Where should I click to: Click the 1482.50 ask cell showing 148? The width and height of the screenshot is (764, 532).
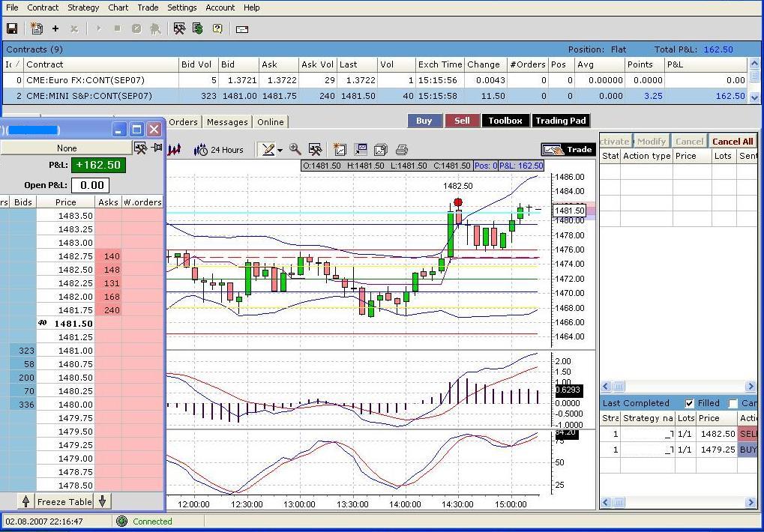point(109,270)
